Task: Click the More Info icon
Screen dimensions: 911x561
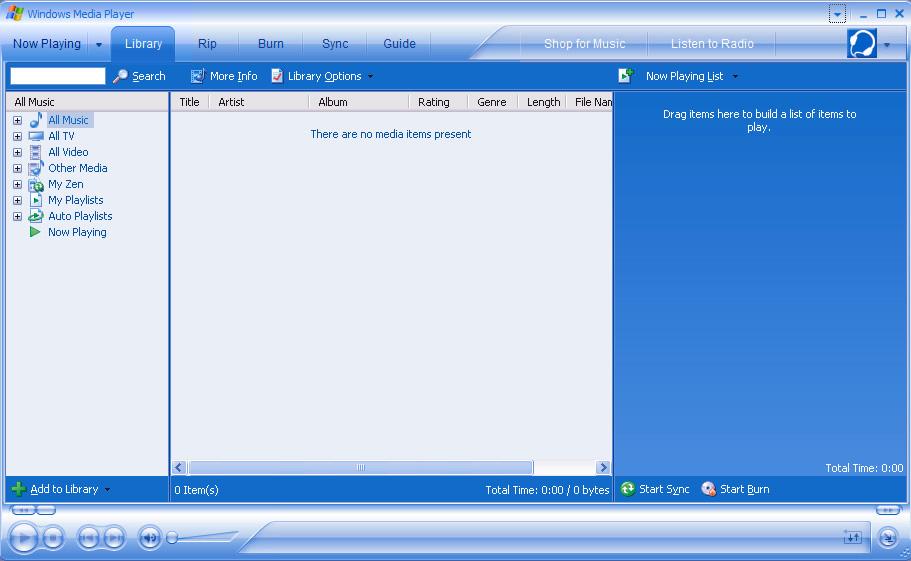Action: pyautogui.click(x=198, y=76)
